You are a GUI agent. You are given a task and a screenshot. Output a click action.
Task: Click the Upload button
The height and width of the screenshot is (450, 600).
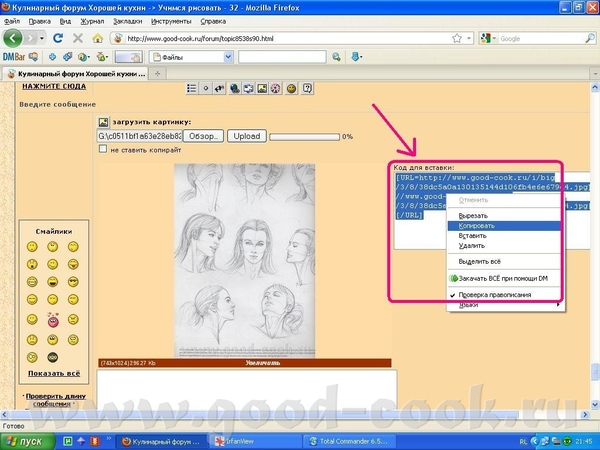(247, 136)
